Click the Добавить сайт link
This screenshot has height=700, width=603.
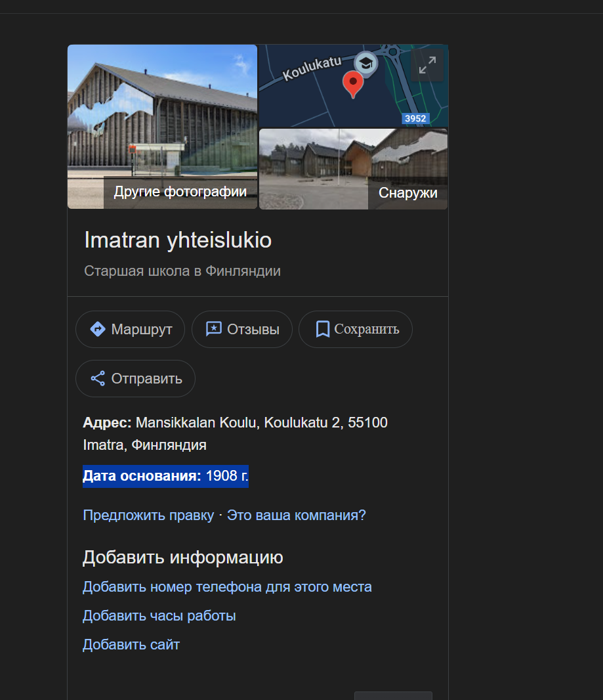pyautogui.click(x=131, y=645)
